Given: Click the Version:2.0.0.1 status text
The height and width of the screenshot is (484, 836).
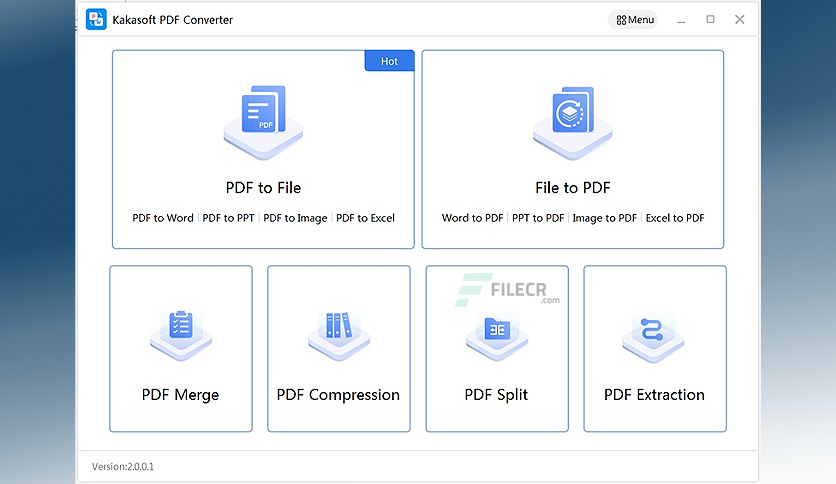Looking at the screenshot, I should 123,466.
